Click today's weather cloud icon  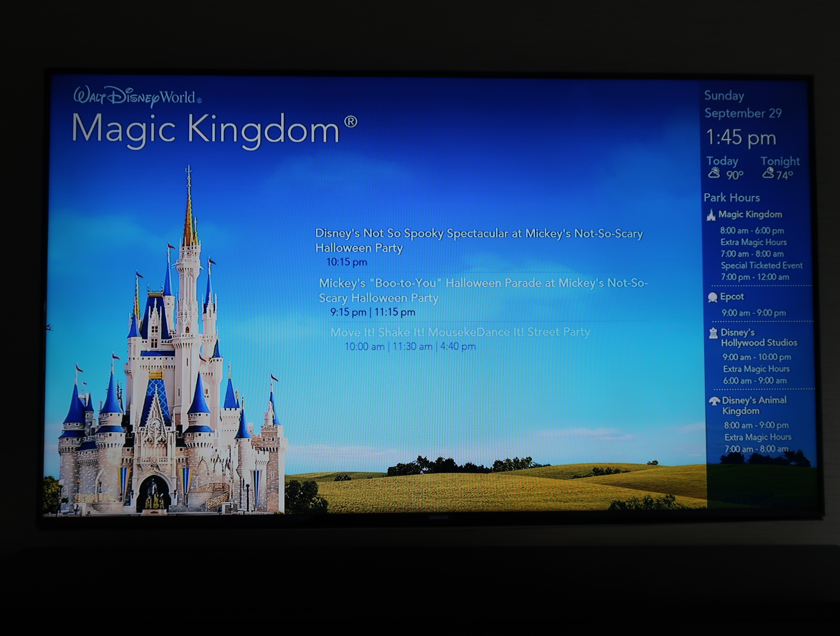click(x=714, y=173)
